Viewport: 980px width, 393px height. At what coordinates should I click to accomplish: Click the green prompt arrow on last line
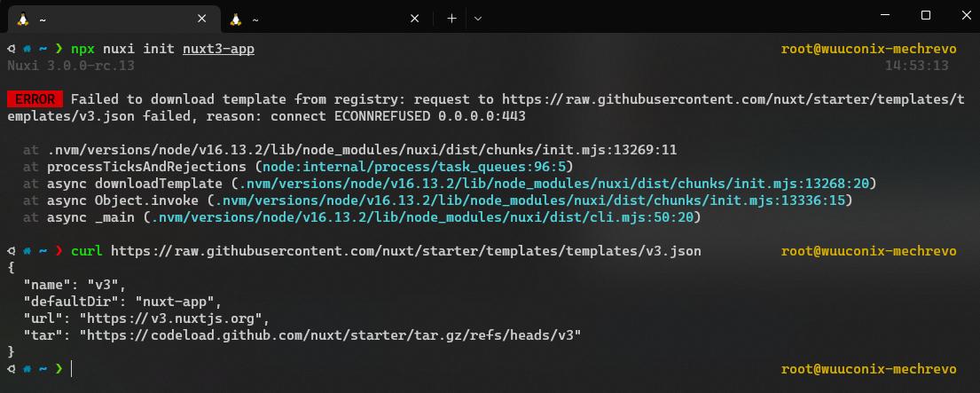59,369
